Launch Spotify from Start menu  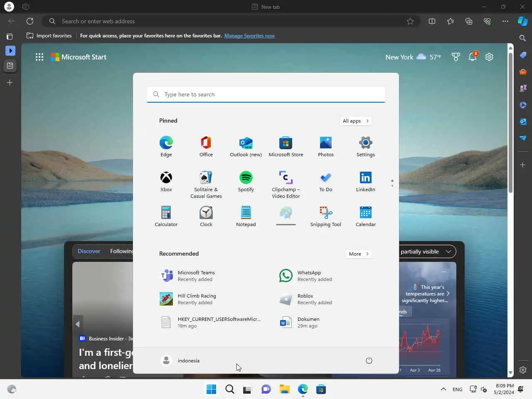point(246,182)
